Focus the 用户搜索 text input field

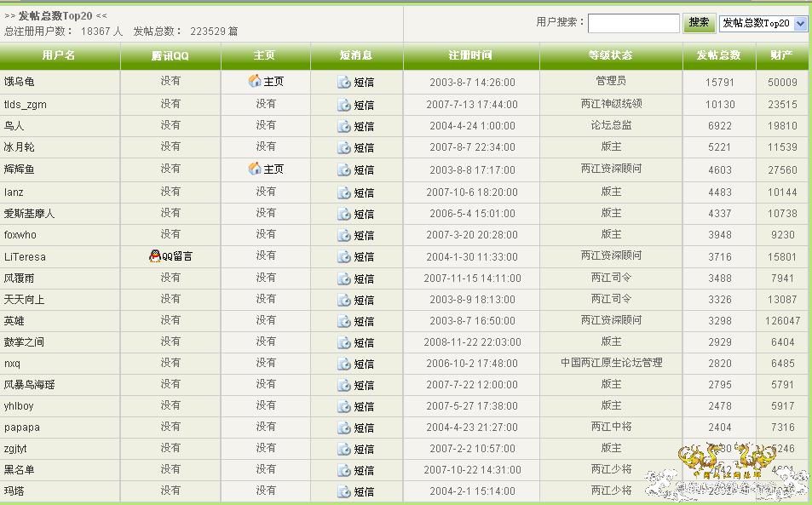point(633,23)
